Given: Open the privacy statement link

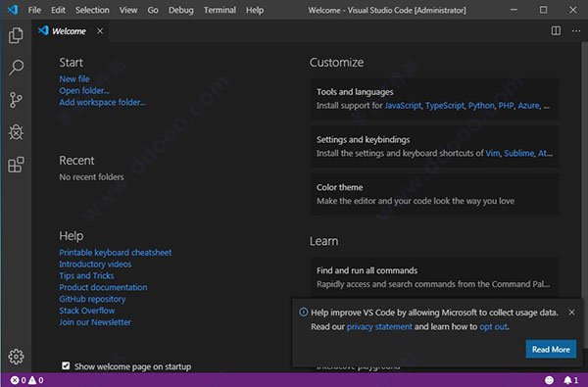Looking at the screenshot, I should pos(379,327).
